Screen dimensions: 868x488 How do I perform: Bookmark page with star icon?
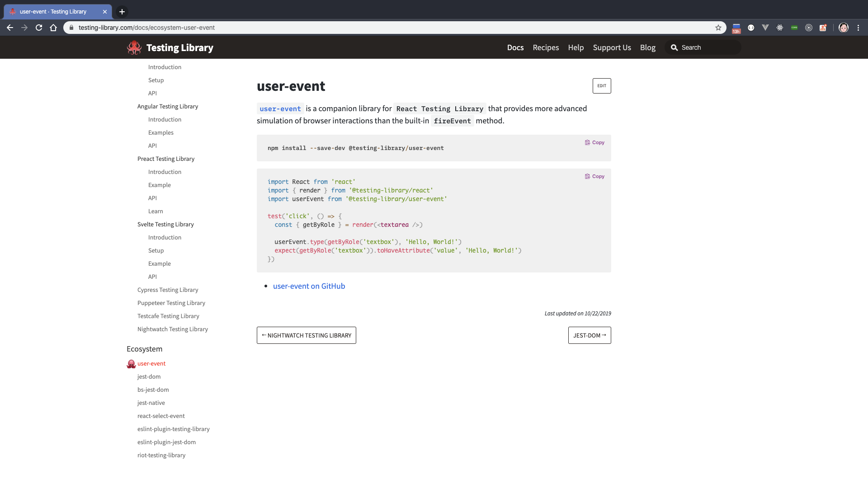tap(718, 28)
